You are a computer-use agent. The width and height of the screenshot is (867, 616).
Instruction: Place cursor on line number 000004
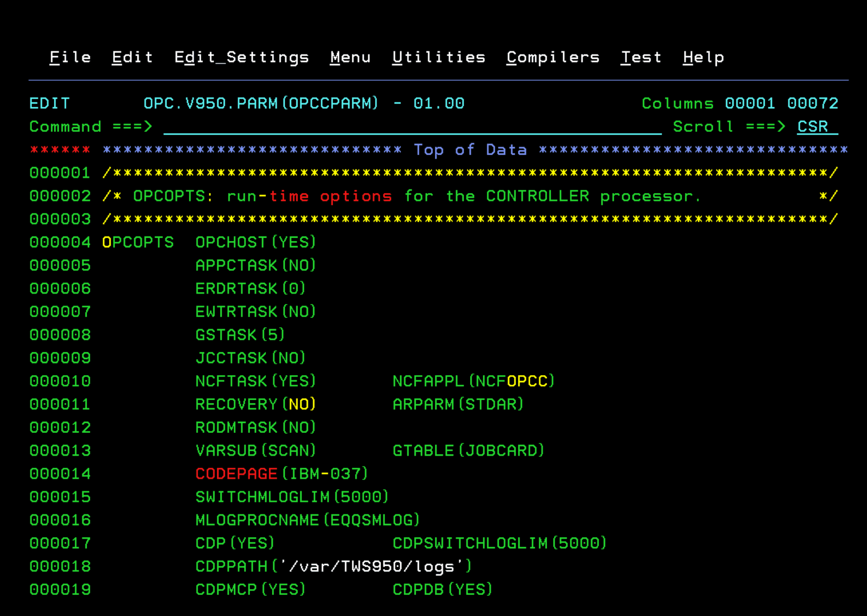(60, 242)
